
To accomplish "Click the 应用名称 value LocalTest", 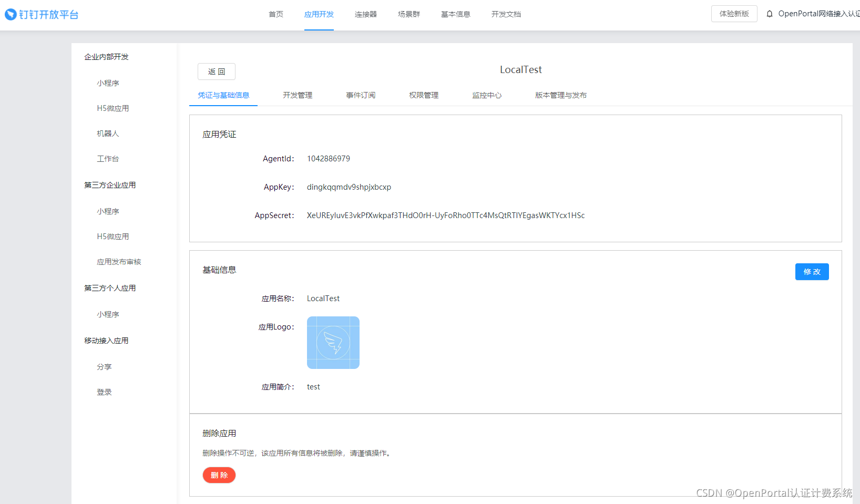I will coord(323,299).
